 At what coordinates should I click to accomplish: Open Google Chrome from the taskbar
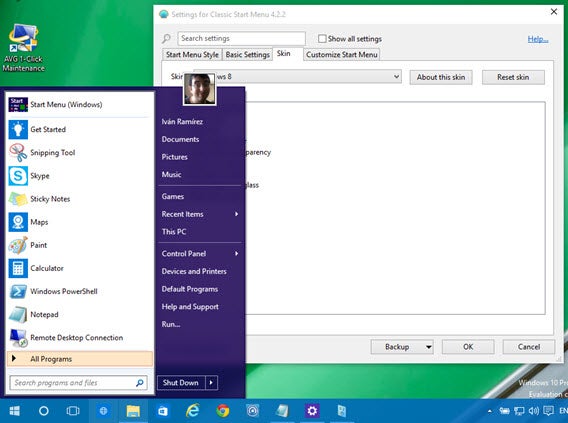pos(223,411)
